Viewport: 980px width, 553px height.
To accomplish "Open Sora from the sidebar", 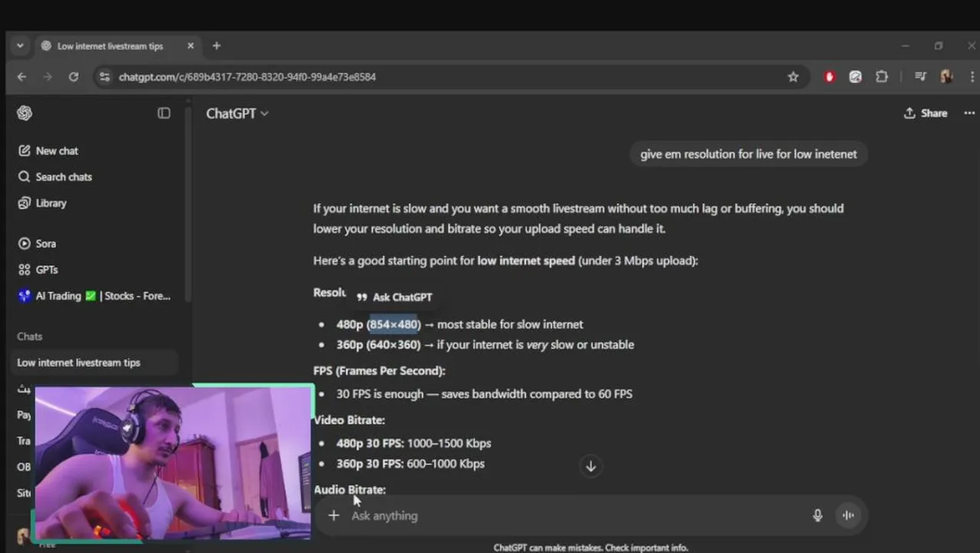I will click(37, 243).
